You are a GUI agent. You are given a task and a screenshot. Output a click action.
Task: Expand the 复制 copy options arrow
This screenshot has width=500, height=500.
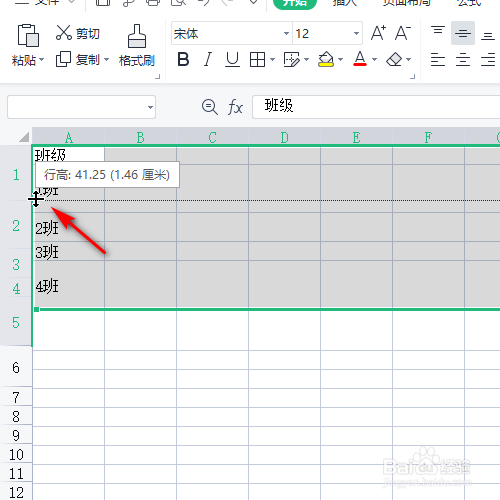[x=107, y=60]
